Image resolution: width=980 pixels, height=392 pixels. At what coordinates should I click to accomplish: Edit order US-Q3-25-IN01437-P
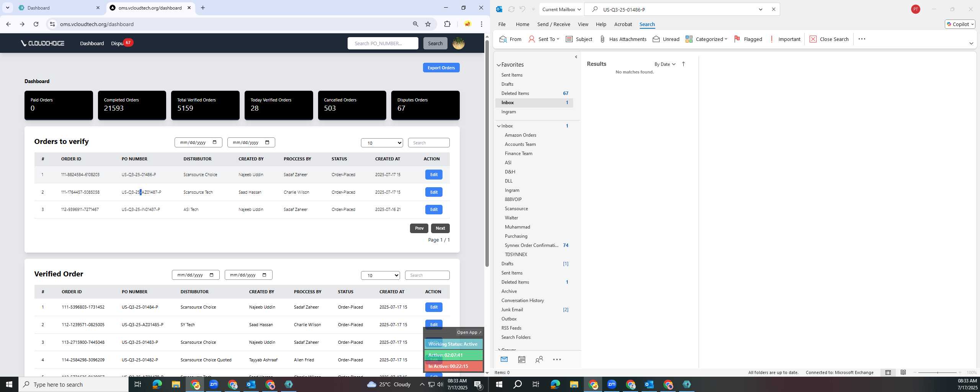pos(434,209)
